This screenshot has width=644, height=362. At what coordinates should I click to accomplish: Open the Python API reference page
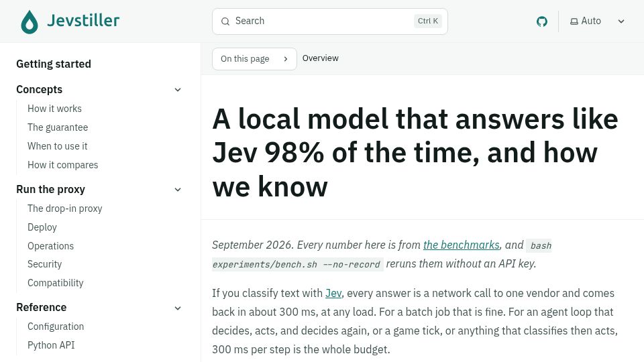click(x=52, y=345)
